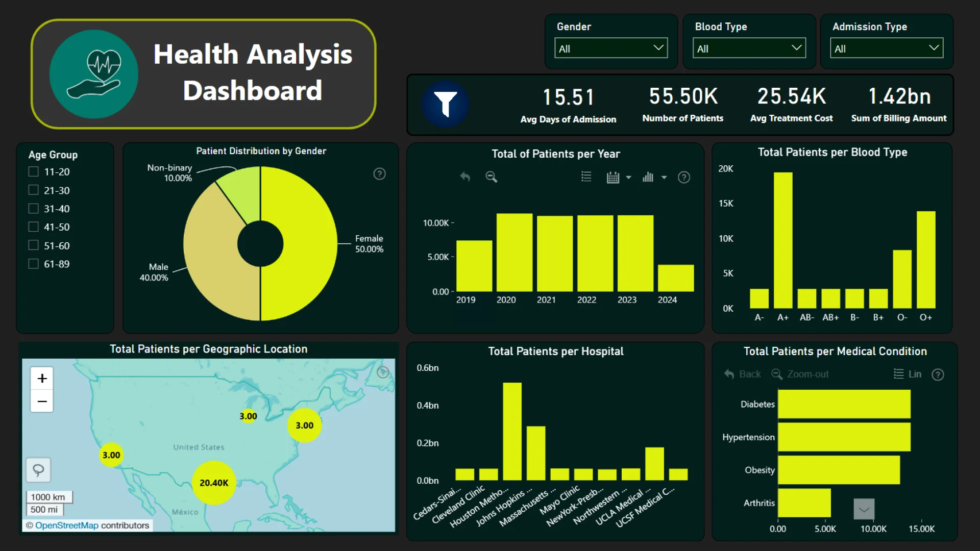Enable the 61-89 age group filter
The image size is (980, 551).
pos(34,264)
